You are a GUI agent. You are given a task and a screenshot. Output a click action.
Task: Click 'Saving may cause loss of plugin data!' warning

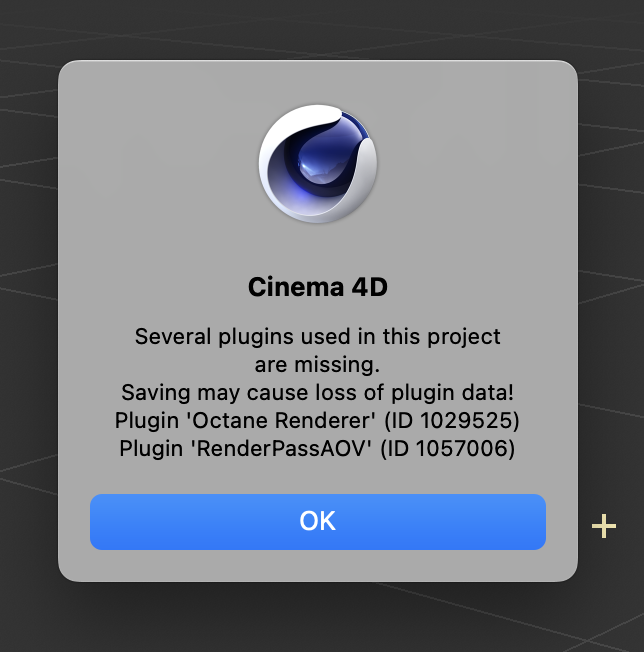click(318, 392)
